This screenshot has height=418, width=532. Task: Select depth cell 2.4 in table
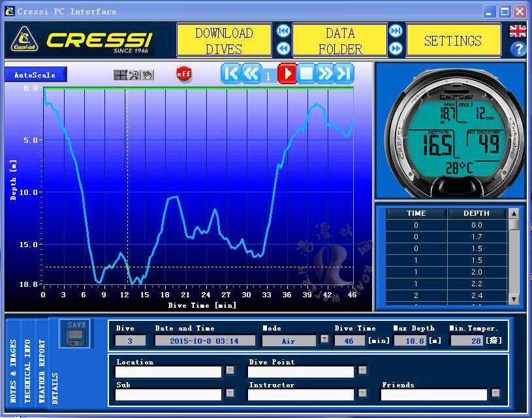point(477,295)
